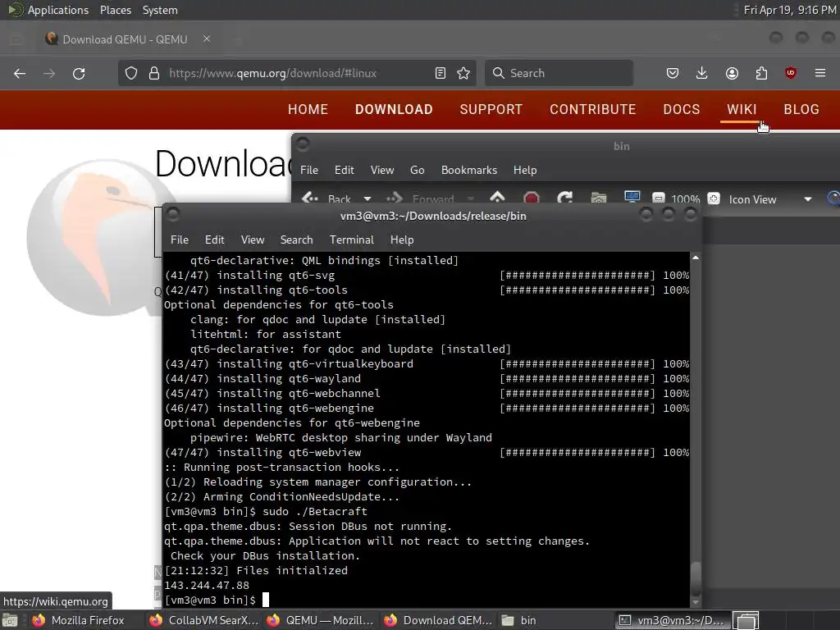Image resolution: width=840 pixels, height=630 pixels.
Task: Open terminal View menu
Action: tap(253, 240)
